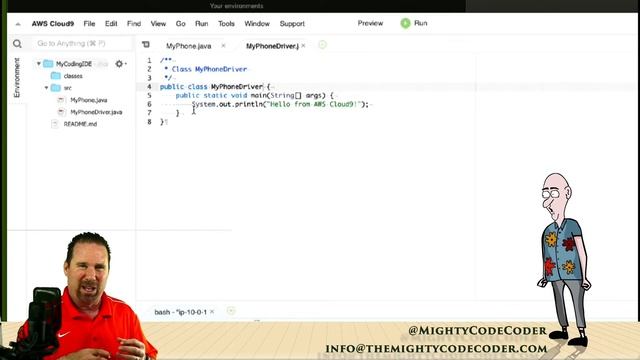Toggle the Environment side panel
640x360 pixels.
tap(17, 78)
